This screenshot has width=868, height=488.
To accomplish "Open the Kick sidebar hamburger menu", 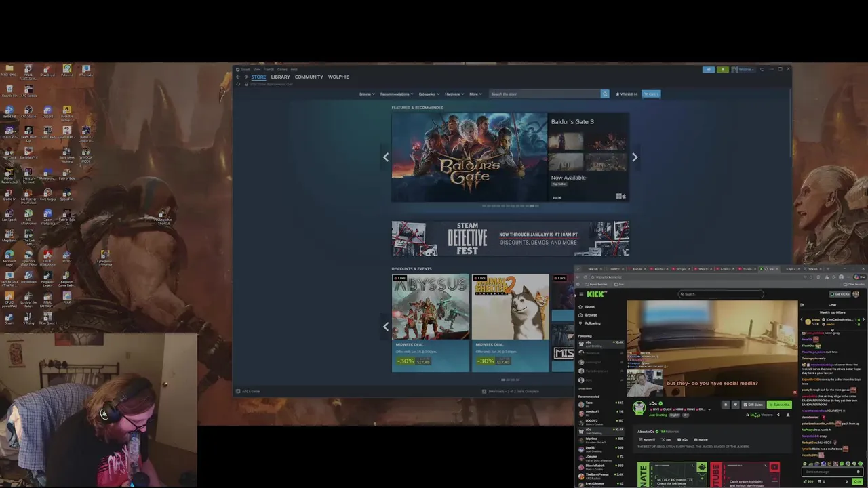I will pyautogui.click(x=581, y=294).
